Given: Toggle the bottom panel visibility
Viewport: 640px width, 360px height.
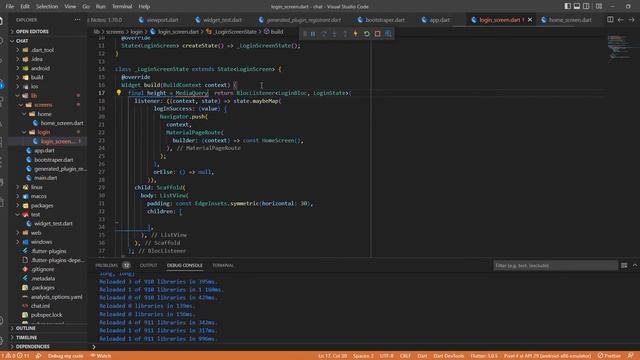Looking at the screenshot, I should click(577, 6).
